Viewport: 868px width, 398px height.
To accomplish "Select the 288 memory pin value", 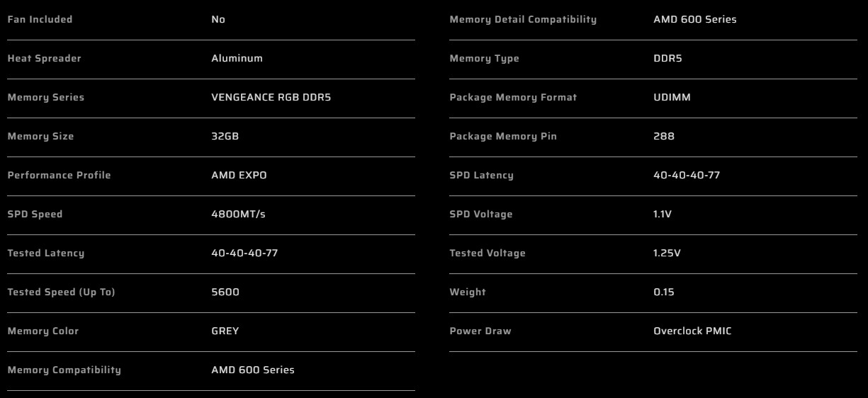I will click(664, 137).
